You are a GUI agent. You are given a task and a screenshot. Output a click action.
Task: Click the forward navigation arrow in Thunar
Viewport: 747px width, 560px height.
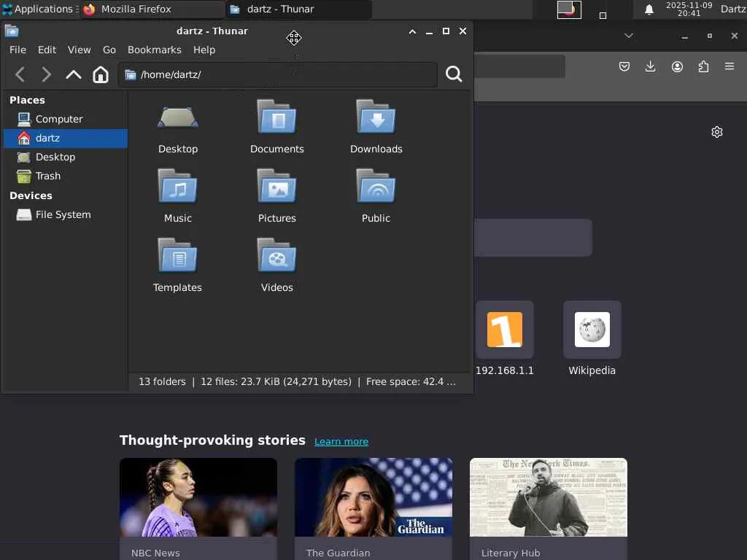click(47, 74)
